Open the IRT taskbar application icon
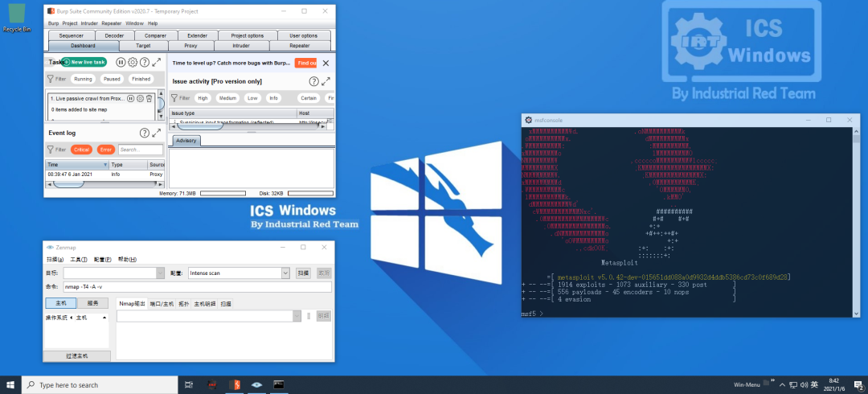Viewport: 868px width, 394px height. (x=211, y=384)
